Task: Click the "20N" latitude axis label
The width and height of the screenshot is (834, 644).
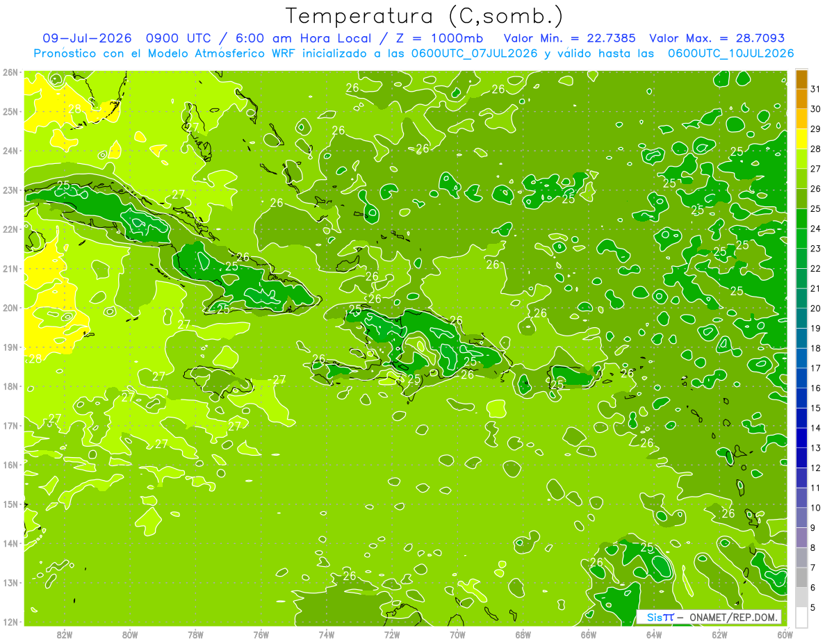Action: coord(10,308)
